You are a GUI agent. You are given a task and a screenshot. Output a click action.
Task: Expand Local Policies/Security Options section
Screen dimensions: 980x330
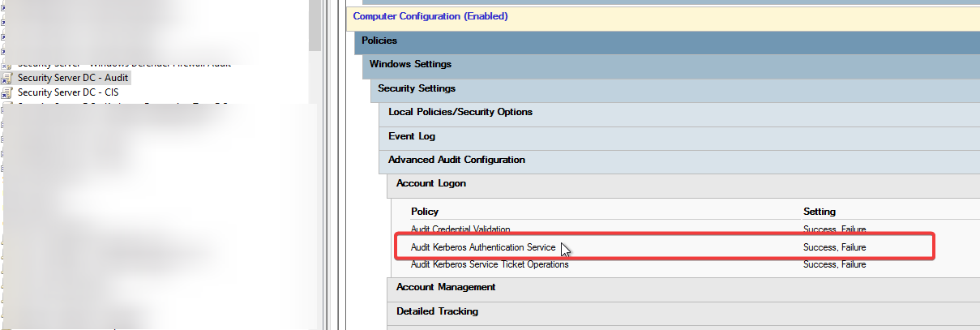pos(679,113)
